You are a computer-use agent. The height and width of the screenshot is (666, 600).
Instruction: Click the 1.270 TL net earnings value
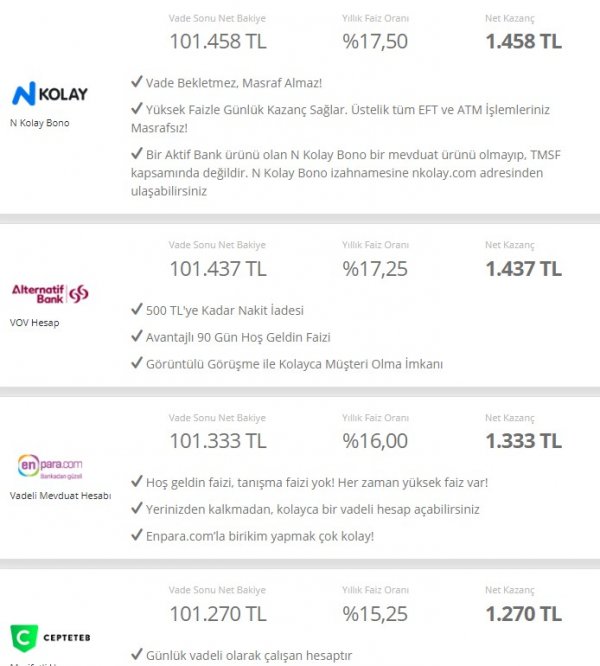pyautogui.click(x=523, y=613)
